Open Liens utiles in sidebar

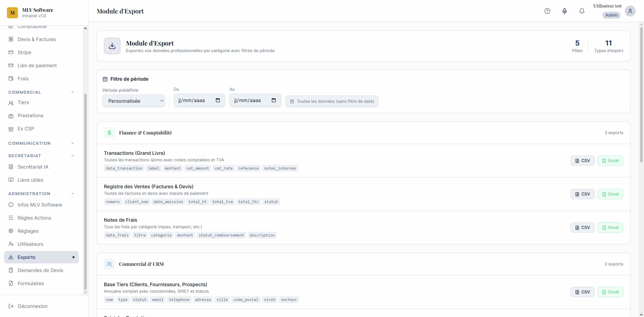pos(41,180)
